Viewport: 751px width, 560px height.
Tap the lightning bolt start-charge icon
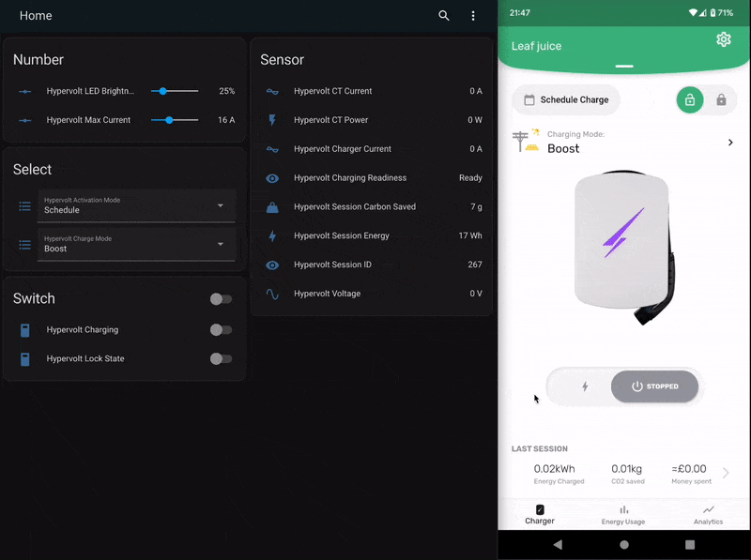coord(585,386)
